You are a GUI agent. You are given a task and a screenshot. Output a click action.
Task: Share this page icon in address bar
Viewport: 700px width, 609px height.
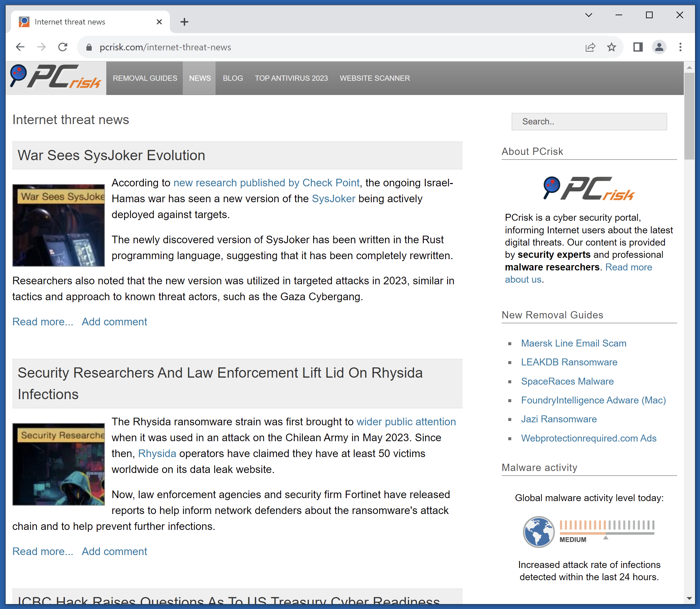[590, 47]
